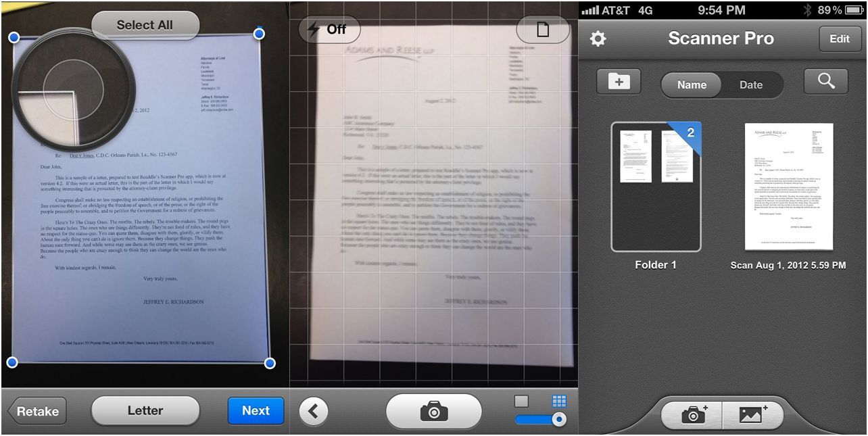Open the Letter paper size selector
The height and width of the screenshot is (436, 868).
145,410
